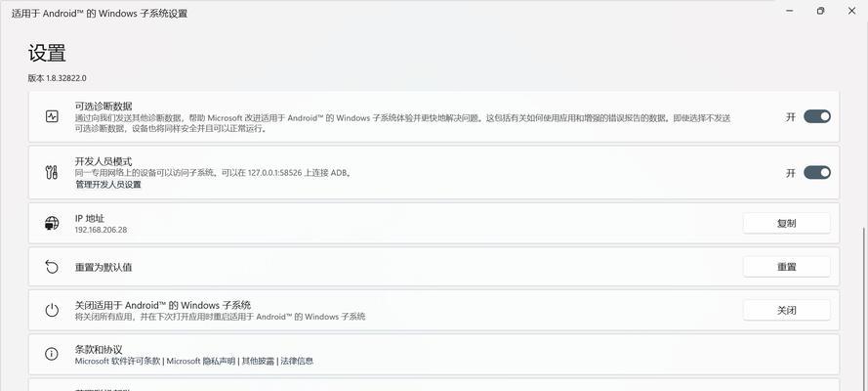Select the IP value 192.168.206.28
The image size is (868, 391).
click(101, 230)
